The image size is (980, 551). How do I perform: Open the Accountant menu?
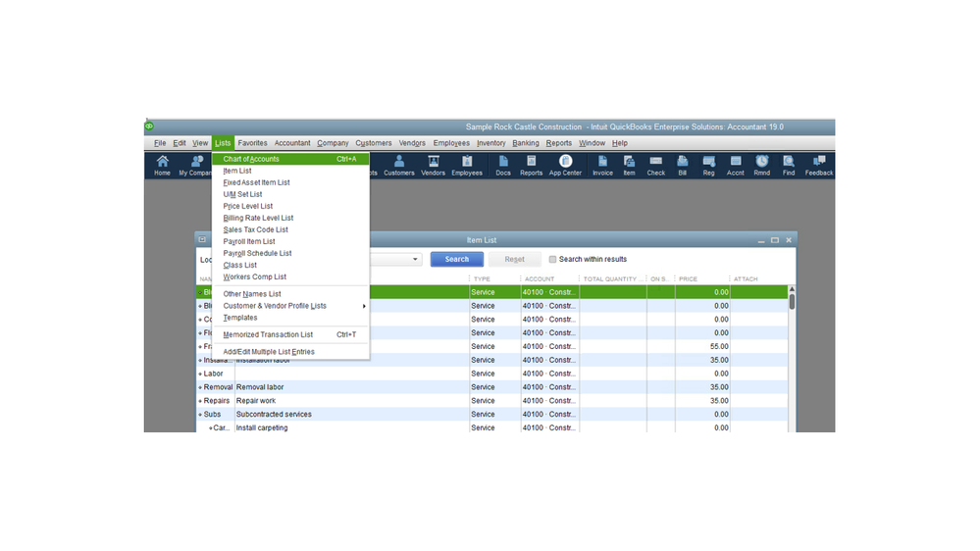pyautogui.click(x=292, y=143)
